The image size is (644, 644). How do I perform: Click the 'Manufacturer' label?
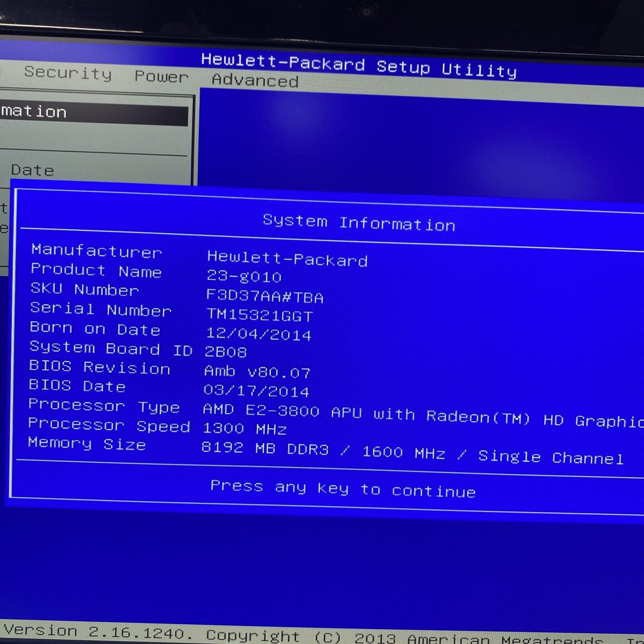[x=97, y=251]
